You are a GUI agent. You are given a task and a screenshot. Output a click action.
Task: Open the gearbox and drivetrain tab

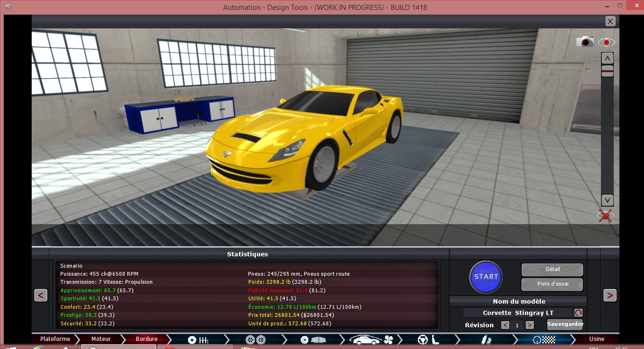[198, 340]
